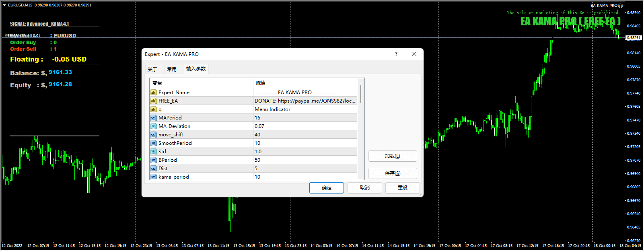Click the string icon beside Expert_Name

[153, 93]
